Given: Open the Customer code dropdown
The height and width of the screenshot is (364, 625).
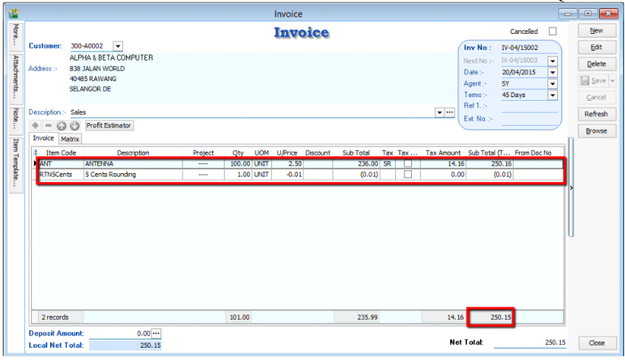Looking at the screenshot, I should 118,46.
